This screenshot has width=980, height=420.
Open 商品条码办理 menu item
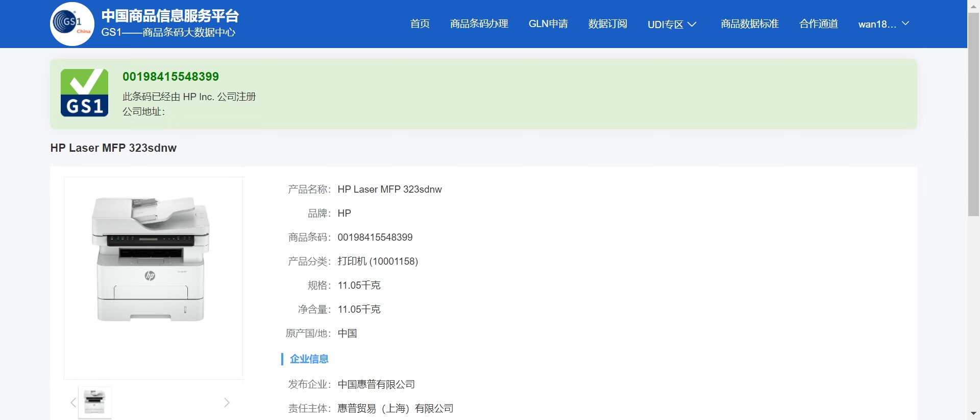(479, 24)
